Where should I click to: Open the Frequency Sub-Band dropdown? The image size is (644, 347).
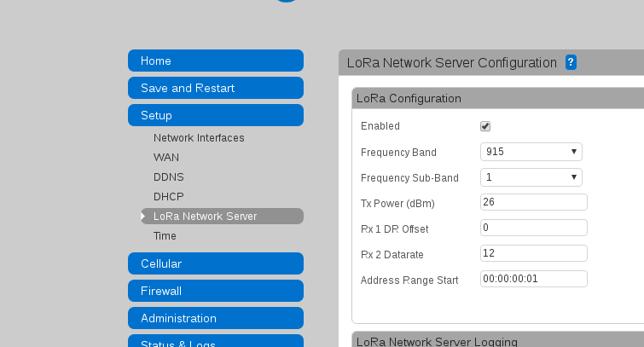coord(531,177)
